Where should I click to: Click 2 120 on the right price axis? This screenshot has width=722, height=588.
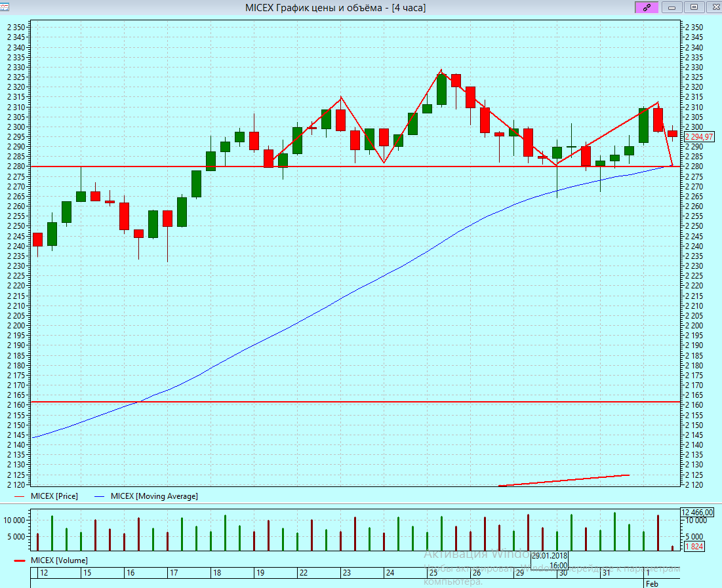(x=694, y=485)
